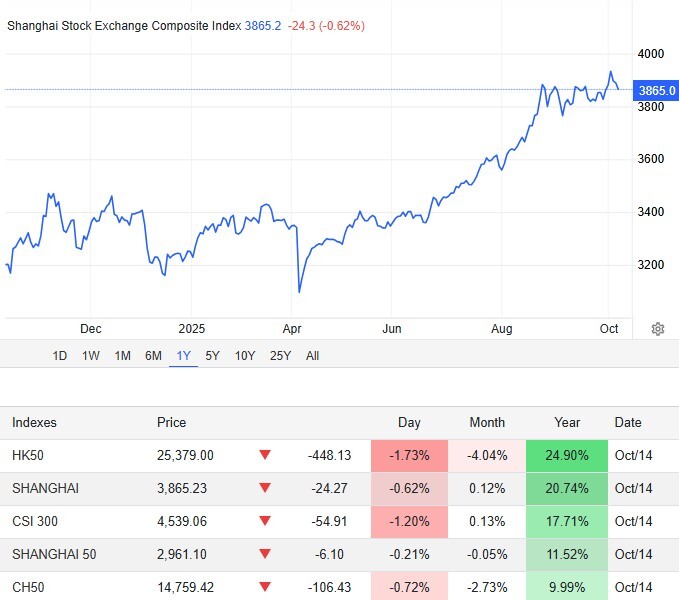Show the 10Y chart range
This screenshot has width=679, height=600.
[x=244, y=355]
